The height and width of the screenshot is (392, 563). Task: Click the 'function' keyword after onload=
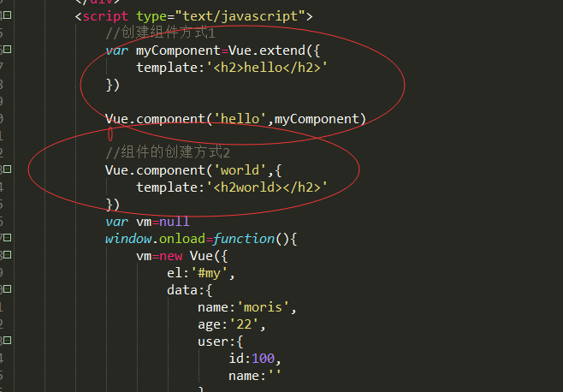(x=244, y=239)
